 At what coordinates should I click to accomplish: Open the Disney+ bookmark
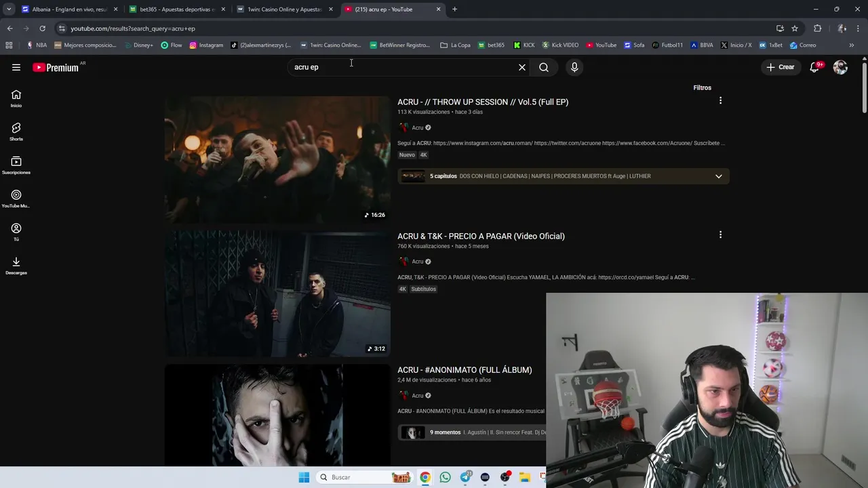[138, 45]
